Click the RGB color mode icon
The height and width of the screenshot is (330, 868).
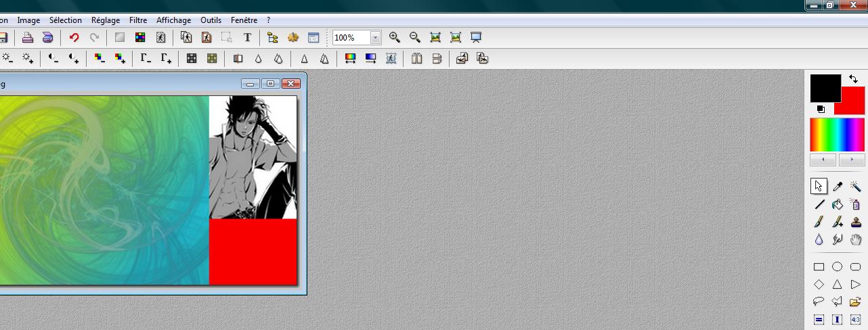(x=140, y=38)
